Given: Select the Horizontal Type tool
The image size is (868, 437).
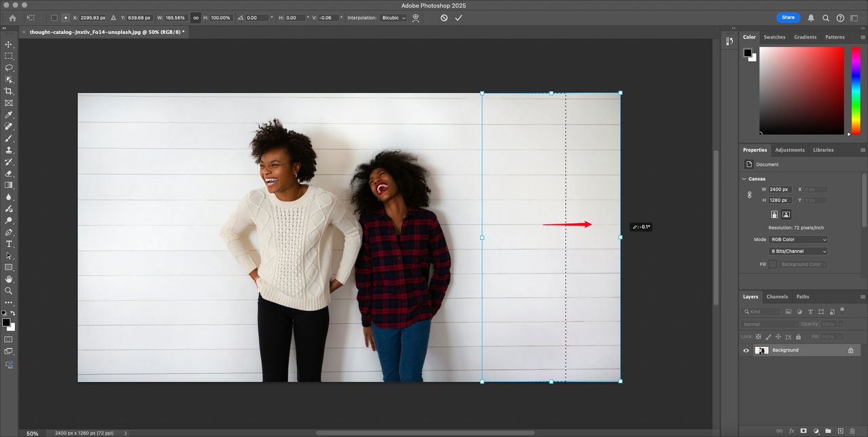Looking at the screenshot, I should [x=9, y=244].
